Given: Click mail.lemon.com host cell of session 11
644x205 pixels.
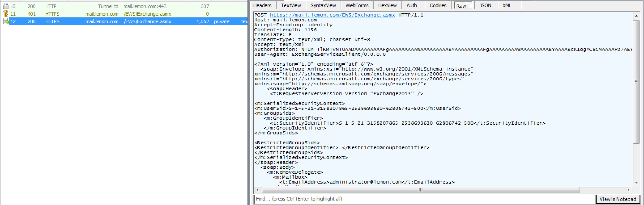Looking at the screenshot, I should coord(102,14).
